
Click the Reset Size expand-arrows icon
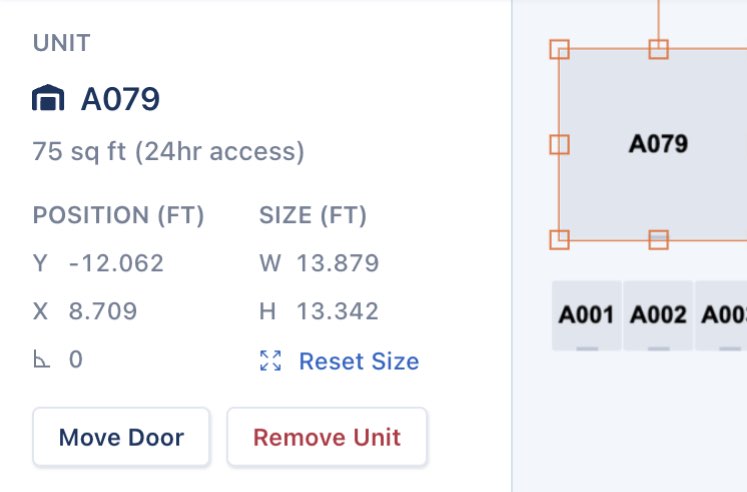point(270,361)
